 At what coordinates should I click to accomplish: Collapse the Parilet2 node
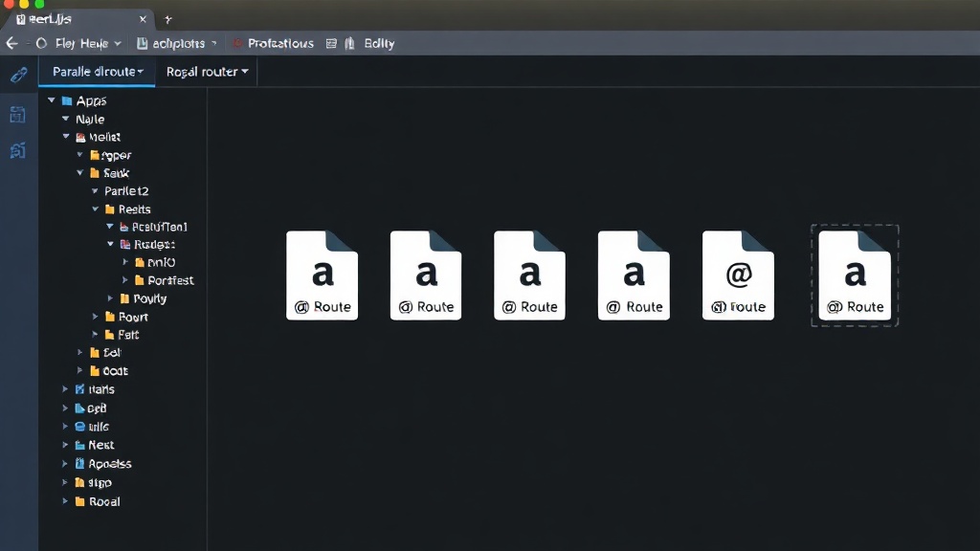(x=95, y=190)
